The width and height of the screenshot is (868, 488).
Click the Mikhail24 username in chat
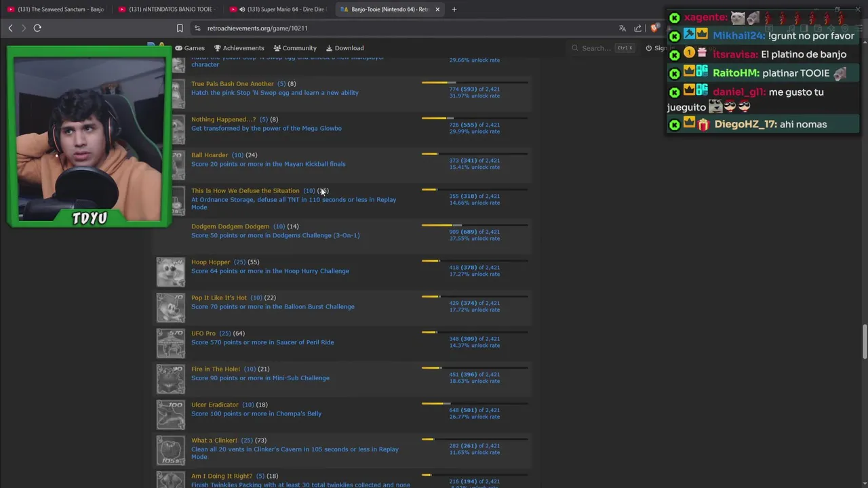[738, 36]
